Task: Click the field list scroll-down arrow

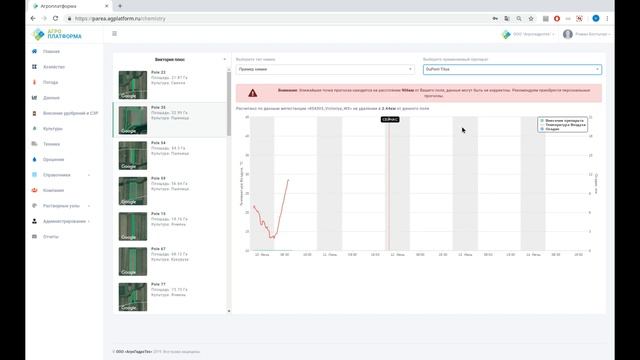Action: click(229, 311)
